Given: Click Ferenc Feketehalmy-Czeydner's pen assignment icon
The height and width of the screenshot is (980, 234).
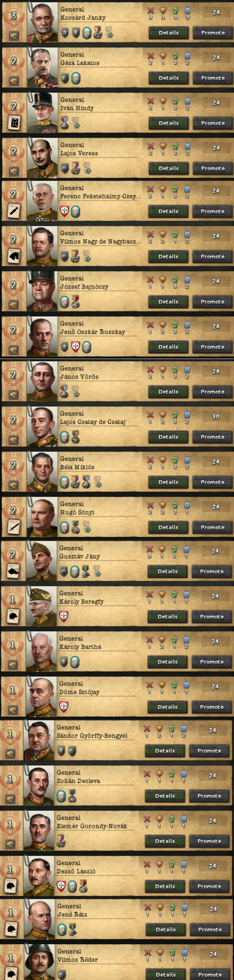Looking at the screenshot, I should [14, 211].
